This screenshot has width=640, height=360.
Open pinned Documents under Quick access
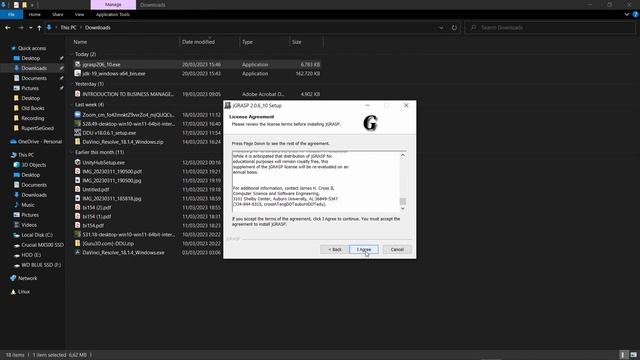(x=34, y=78)
